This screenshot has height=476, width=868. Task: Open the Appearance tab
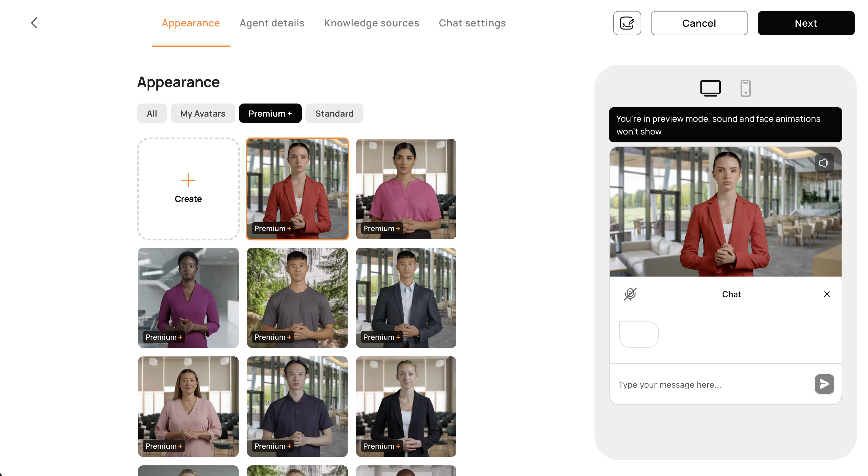pyautogui.click(x=191, y=23)
